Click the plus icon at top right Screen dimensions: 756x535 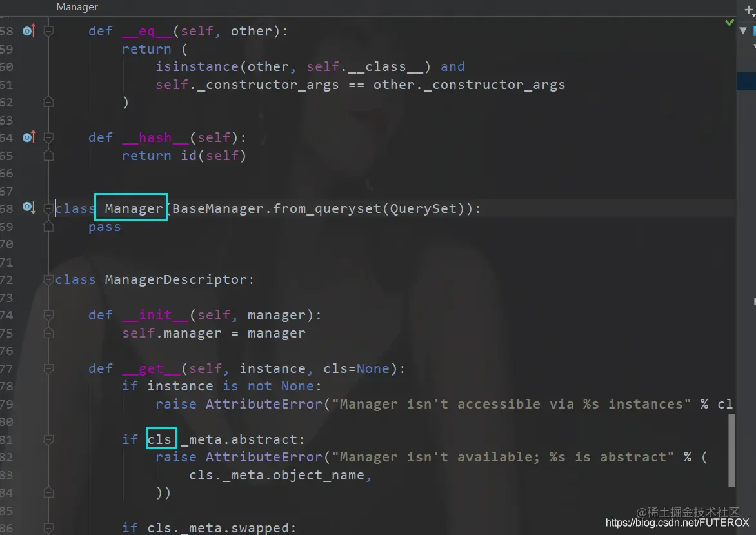click(x=749, y=10)
